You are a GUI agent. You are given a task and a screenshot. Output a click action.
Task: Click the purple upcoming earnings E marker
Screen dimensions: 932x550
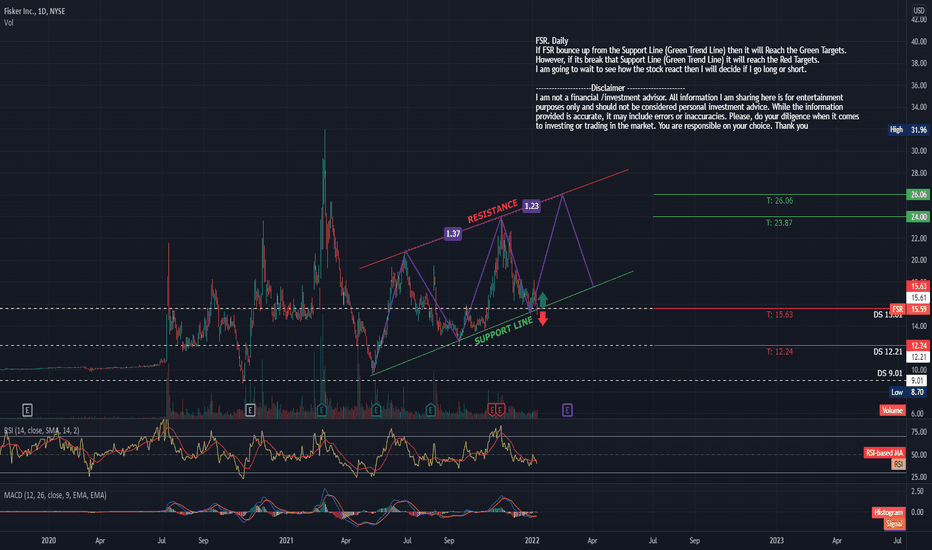pos(567,410)
